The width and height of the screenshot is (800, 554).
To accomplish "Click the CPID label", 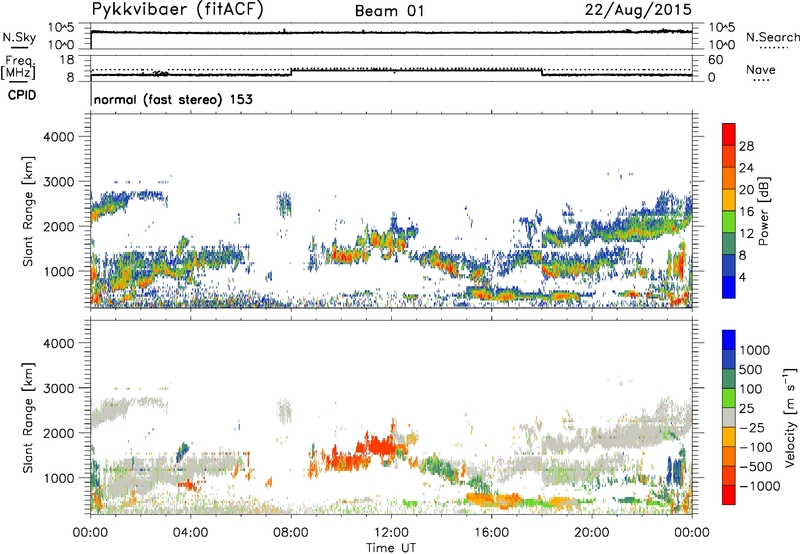I will point(22,95).
